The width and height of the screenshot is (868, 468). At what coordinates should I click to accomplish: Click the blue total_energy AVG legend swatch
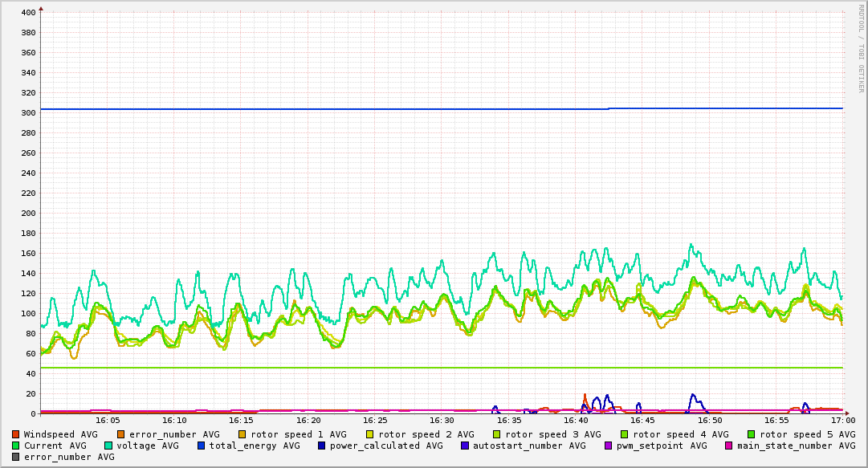tap(202, 446)
